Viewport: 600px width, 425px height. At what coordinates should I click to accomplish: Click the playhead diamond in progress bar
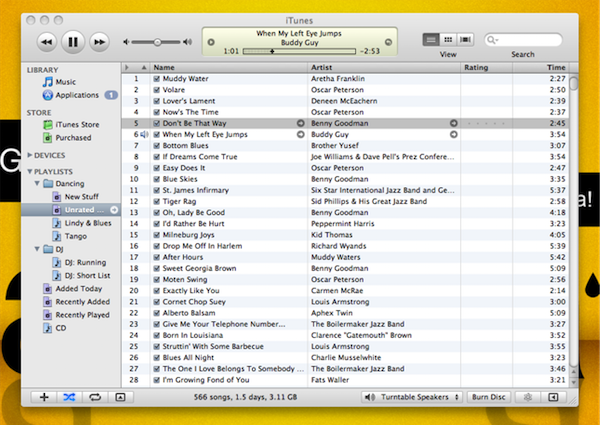click(x=272, y=51)
